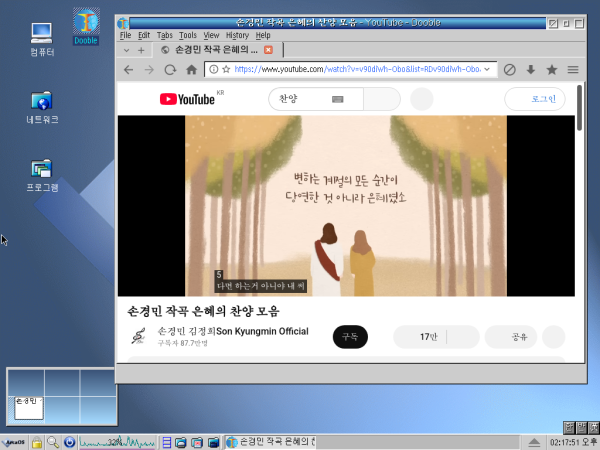Click the Dooble window title bar icon
Screen dimensions: 600x450
click(x=123, y=23)
